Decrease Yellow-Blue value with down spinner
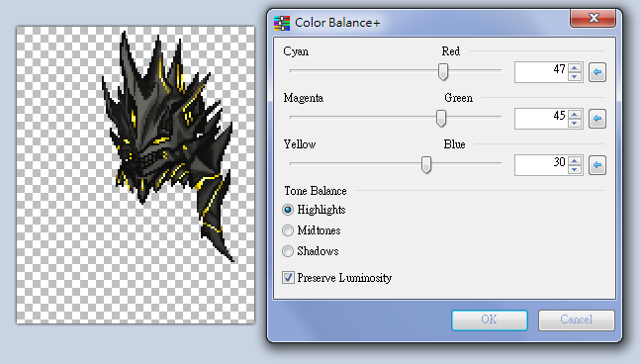 [x=575, y=170]
